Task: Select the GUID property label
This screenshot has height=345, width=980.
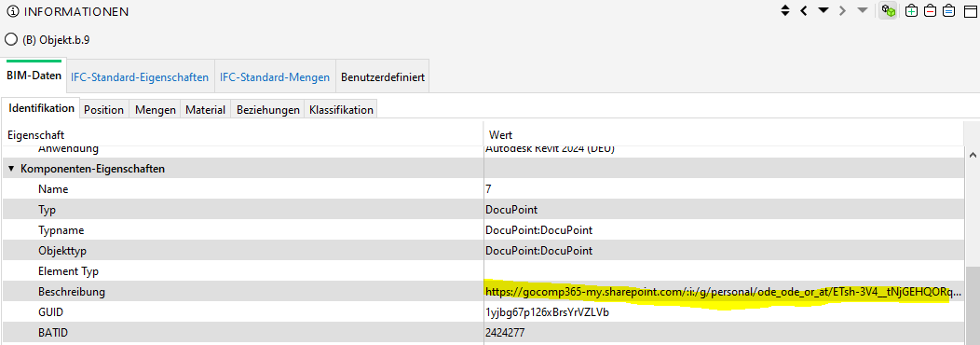Action: (x=50, y=312)
